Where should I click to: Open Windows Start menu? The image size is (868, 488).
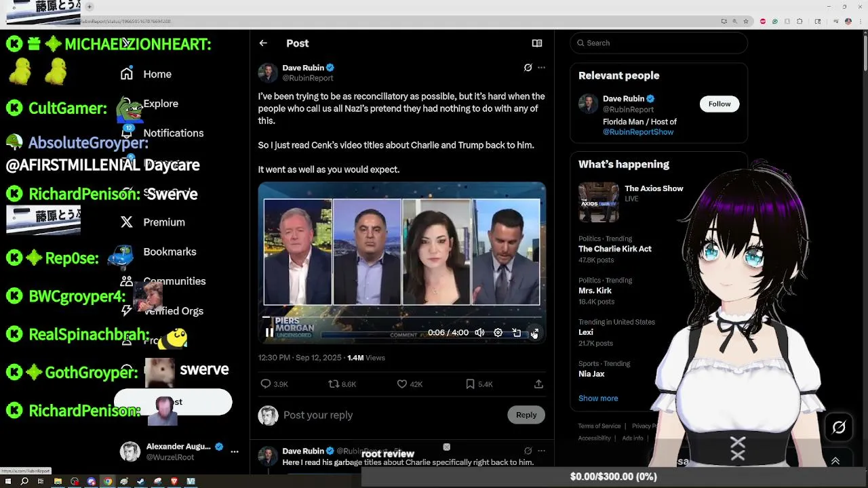[x=7, y=481]
